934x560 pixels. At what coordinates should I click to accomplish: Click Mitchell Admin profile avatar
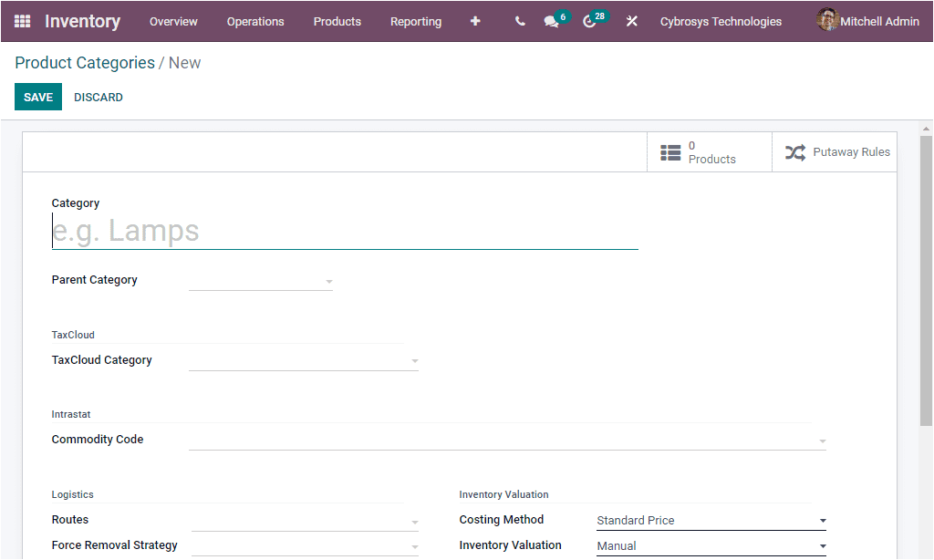(x=827, y=20)
